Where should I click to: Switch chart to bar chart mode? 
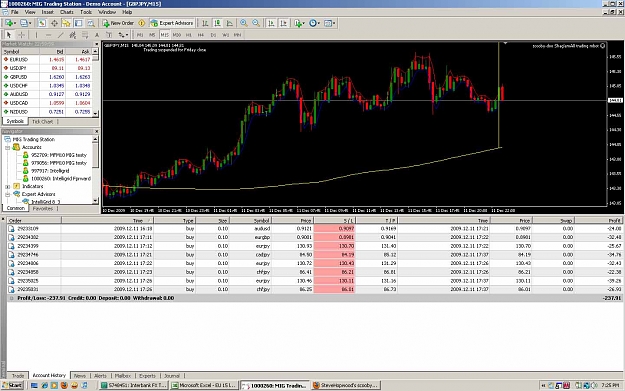pos(205,23)
